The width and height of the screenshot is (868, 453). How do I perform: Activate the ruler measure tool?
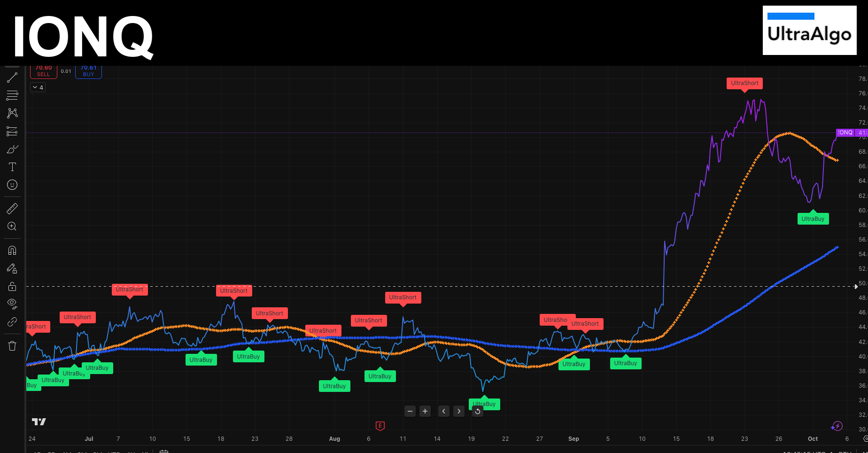coord(12,209)
